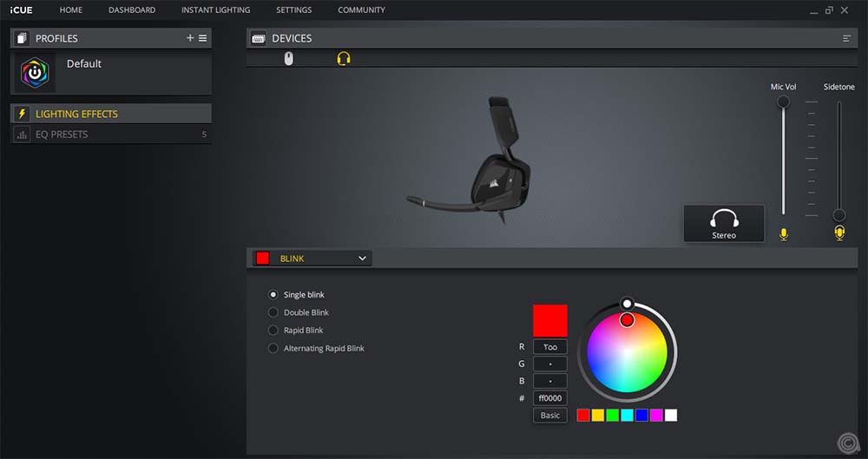Select the headset device icon
The image size is (868, 459).
click(x=344, y=58)
